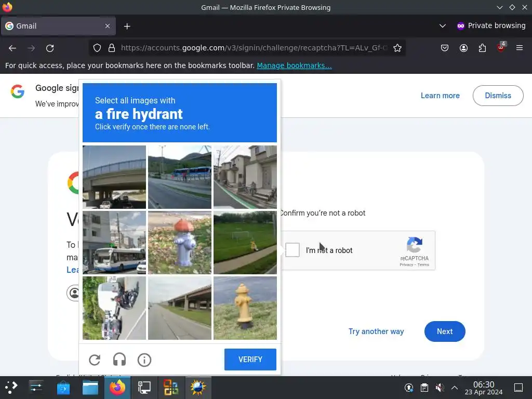Open reCAPTCHA Terms link
532x399 pixels.
point(423,264)
